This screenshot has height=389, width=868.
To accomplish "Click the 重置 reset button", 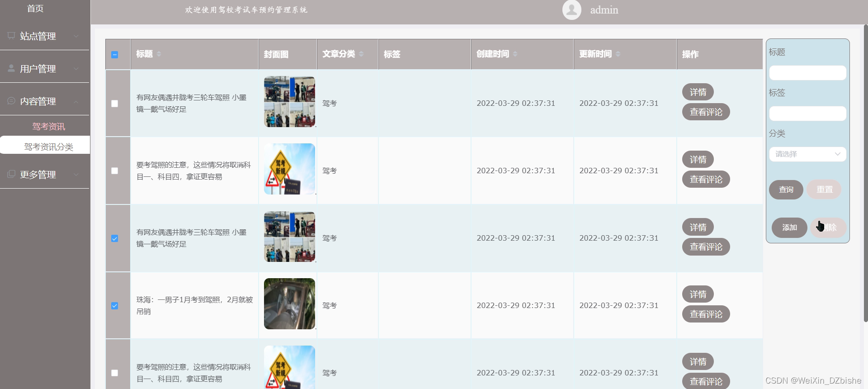I will pyautogui.click(x=824, y=190).
